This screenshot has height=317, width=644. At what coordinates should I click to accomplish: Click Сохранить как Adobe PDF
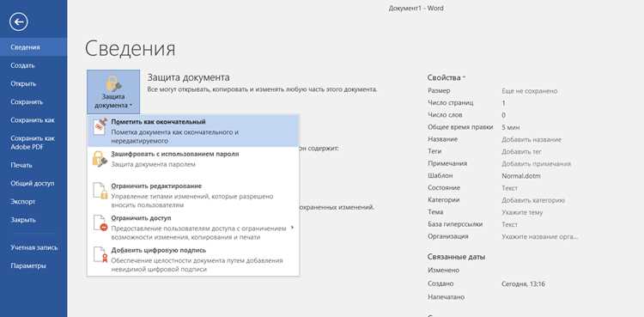click(33, 143)
